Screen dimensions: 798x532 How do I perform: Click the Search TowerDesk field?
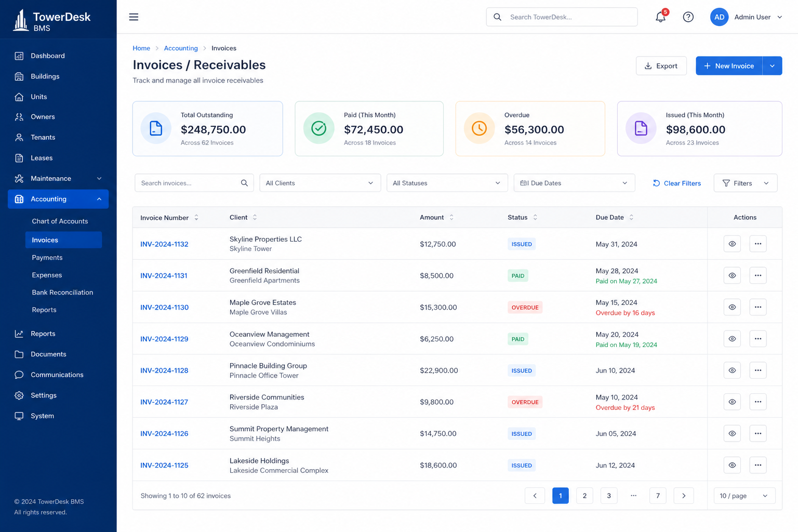coord(562,17)
